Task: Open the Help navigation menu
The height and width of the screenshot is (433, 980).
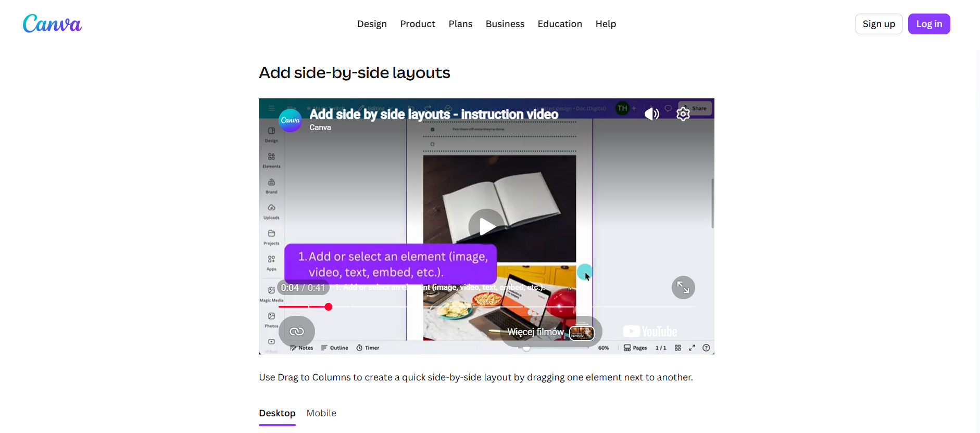Action: (606, 24)
